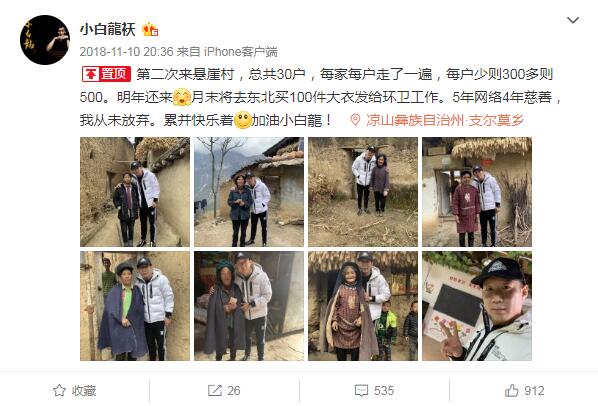Screen dimensions: 598x406
Task: Click the smiling emoji before 加油小白龍
Action: point(243,120)
